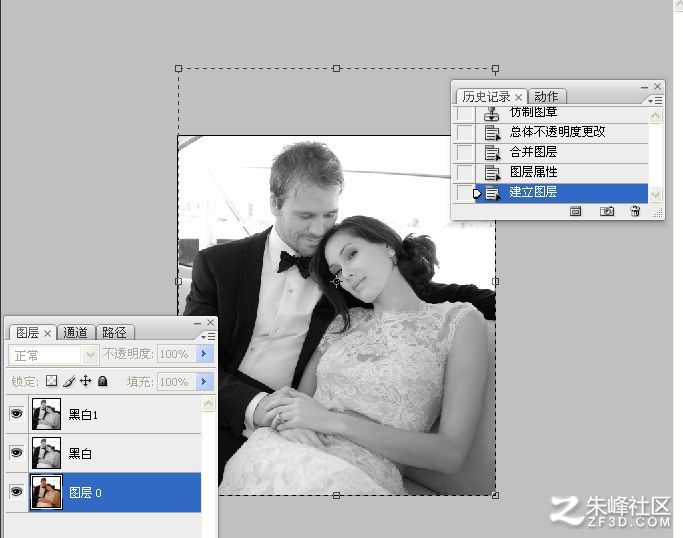Viewport: 683px width, 538px height.
Task: Select the 图层 0 layer thumbnail
Action: tap(47, 492)
